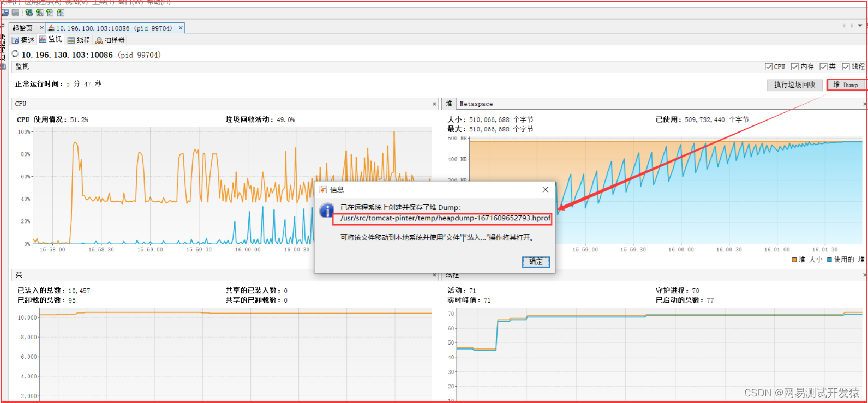Click the scroll documents right arrow
The width and height of the screenshot is (868, 403).
[x=852, y=26]
